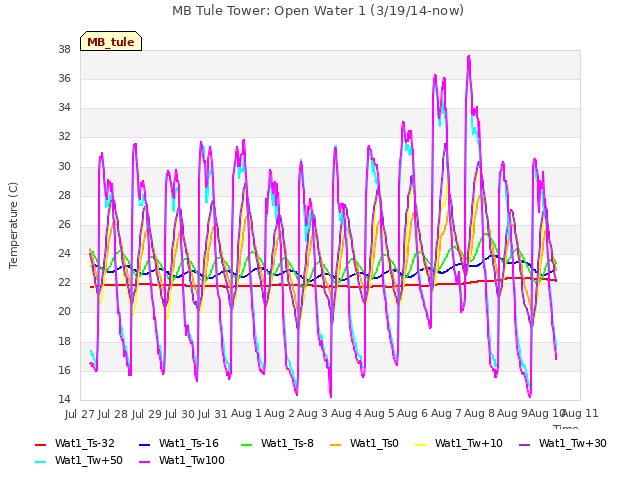640x480 pixels.
Task: Click the 'Jul 29' x-axis date
Action: point(146,414)
